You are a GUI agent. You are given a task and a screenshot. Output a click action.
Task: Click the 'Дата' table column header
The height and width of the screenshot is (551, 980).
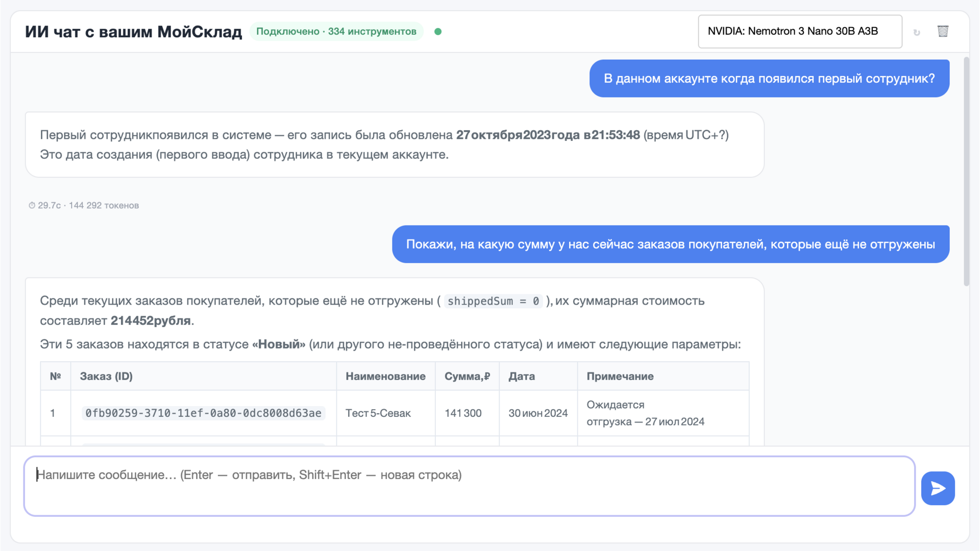[x=521, y=377]
